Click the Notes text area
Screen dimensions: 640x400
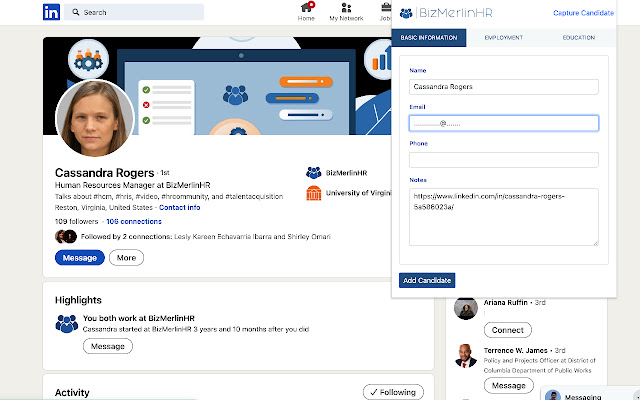pos(504,217)
